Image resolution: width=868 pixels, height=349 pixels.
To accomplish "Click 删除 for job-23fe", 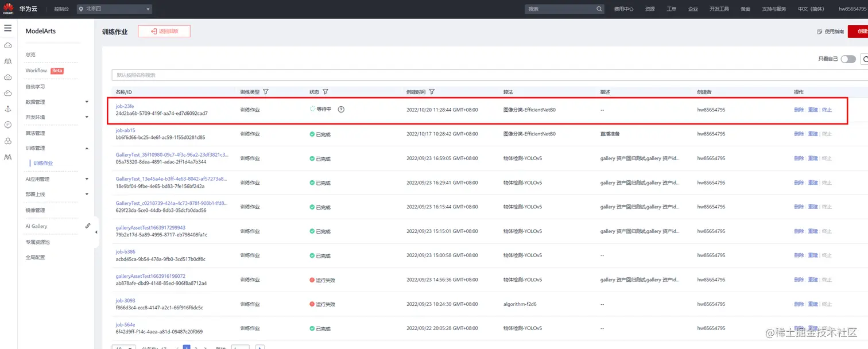I will point(799,110).
